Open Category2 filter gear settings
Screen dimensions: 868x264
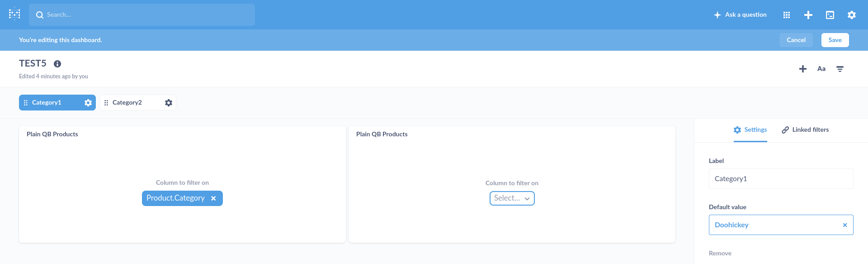click(x=169, y=103)
